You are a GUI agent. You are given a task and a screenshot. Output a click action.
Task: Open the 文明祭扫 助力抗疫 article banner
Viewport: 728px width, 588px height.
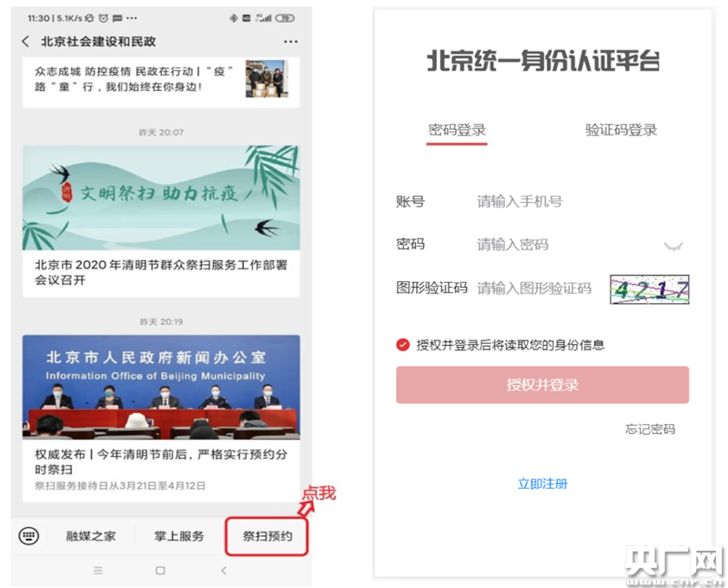point(161,198)
